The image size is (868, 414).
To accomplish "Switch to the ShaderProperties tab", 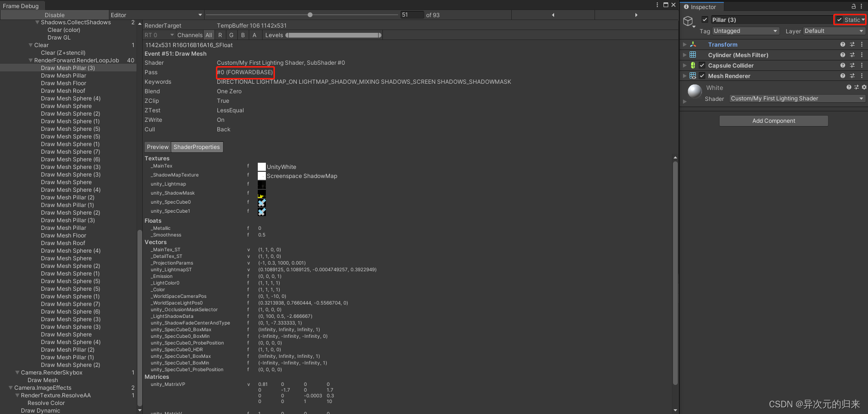I will coord(197,147).
